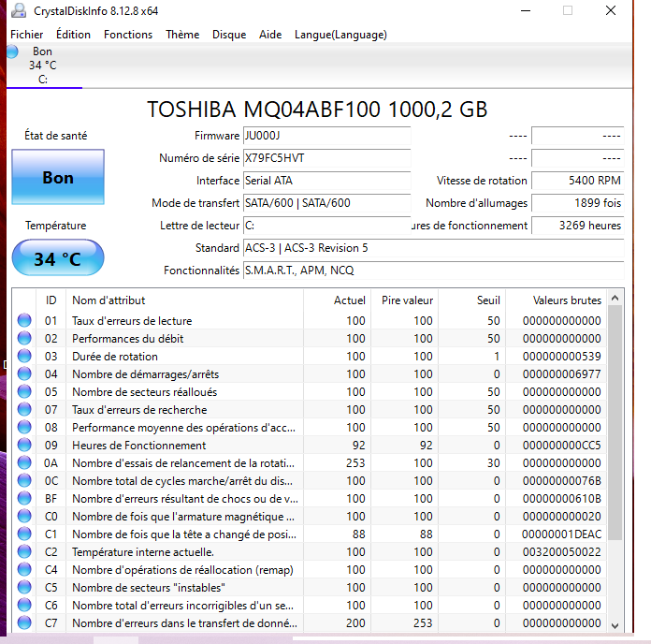651x644 pixels.
Task: Click the Fonctionnalités S.M.A.R.T. field
Action: 433,271
